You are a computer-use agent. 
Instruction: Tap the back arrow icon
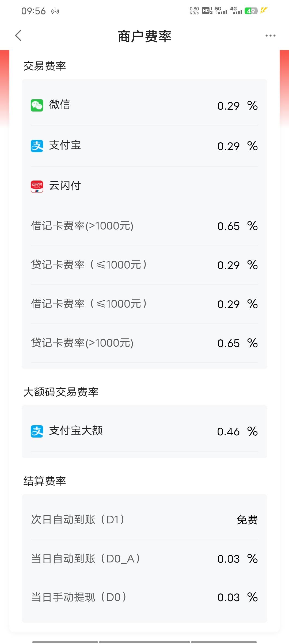pyautogui.click(x=18, y=36)
